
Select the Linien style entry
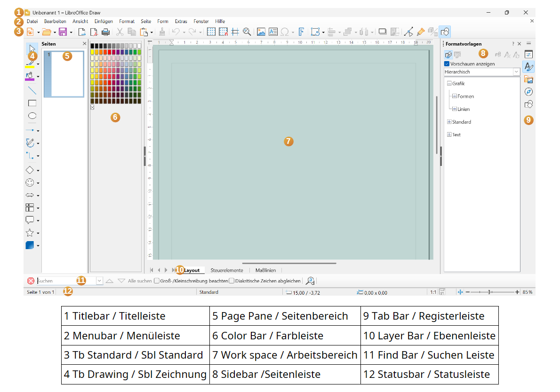pos(463,109)
